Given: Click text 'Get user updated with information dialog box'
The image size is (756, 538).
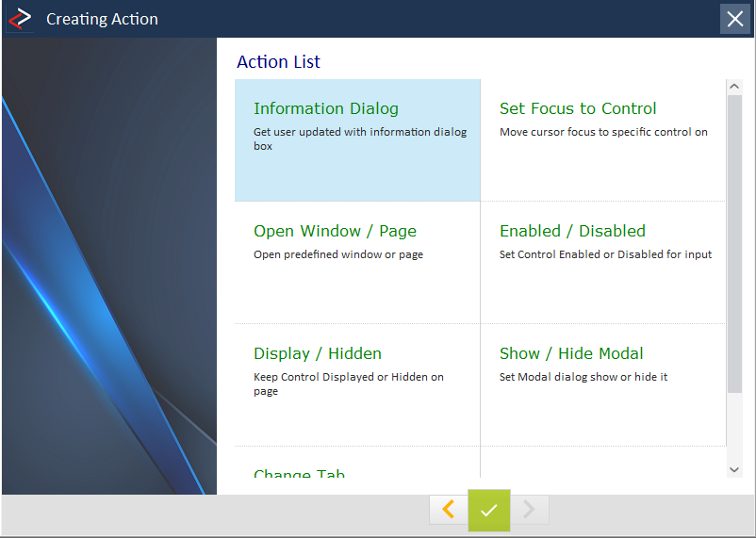Looking at the screenshot, I should 360,139.
